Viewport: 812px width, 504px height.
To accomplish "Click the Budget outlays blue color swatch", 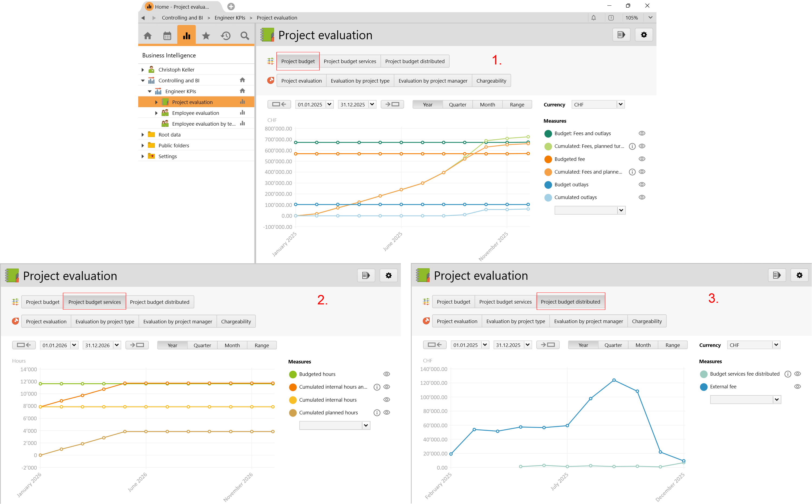I will [548, 185].
